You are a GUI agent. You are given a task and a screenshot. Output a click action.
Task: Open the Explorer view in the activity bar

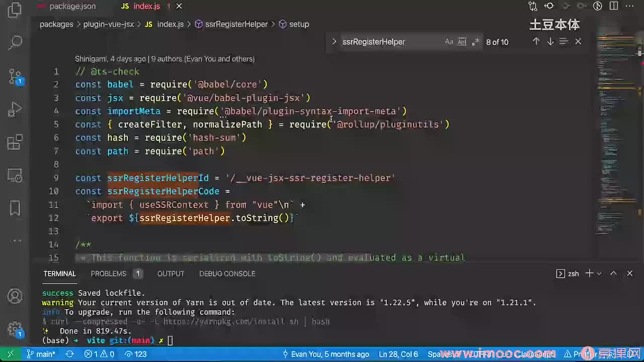[x=15, y=10]
